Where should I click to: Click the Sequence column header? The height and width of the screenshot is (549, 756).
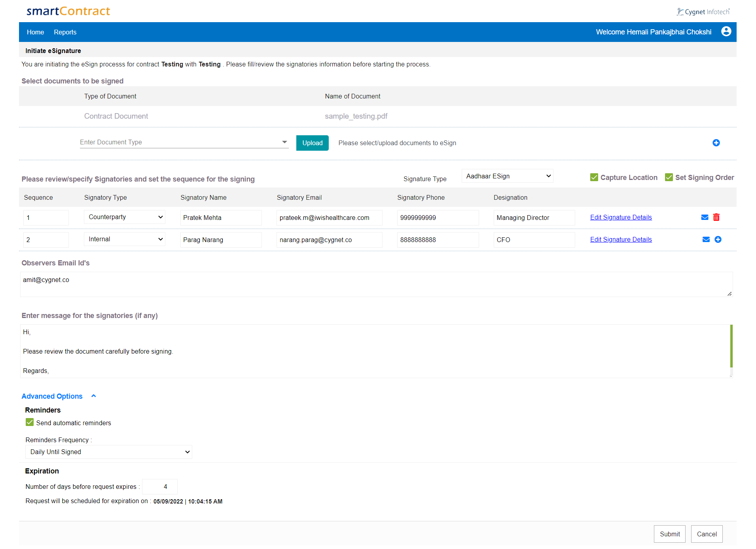38,197
